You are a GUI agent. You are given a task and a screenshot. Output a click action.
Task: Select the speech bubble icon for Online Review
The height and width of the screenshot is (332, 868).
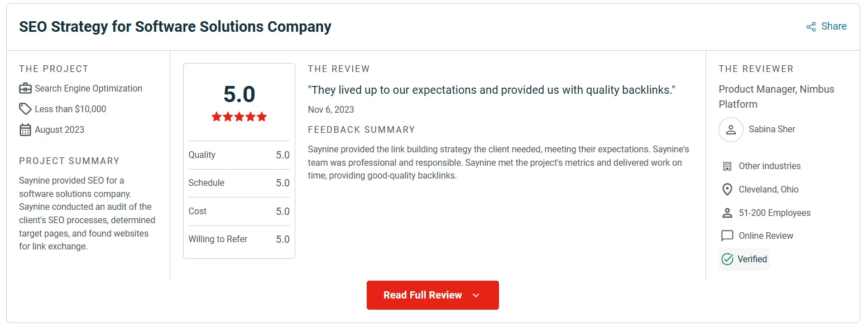pyautogui.click(x=727, y=235)
